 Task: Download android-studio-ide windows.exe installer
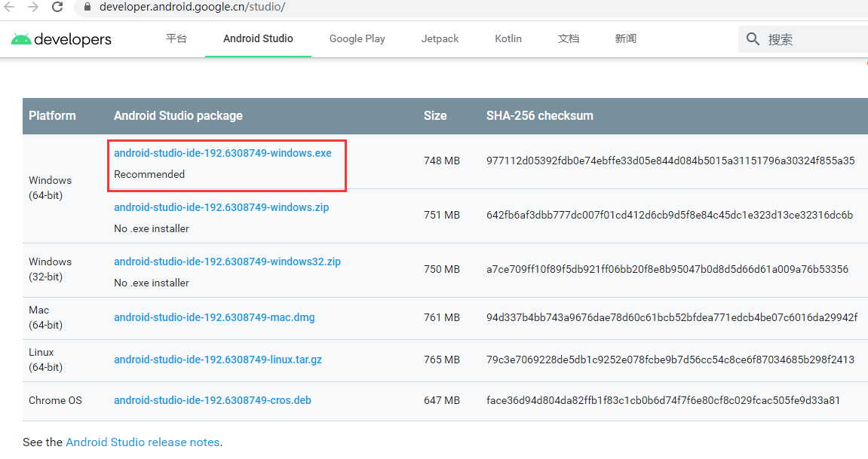click(x=222, y=153)
